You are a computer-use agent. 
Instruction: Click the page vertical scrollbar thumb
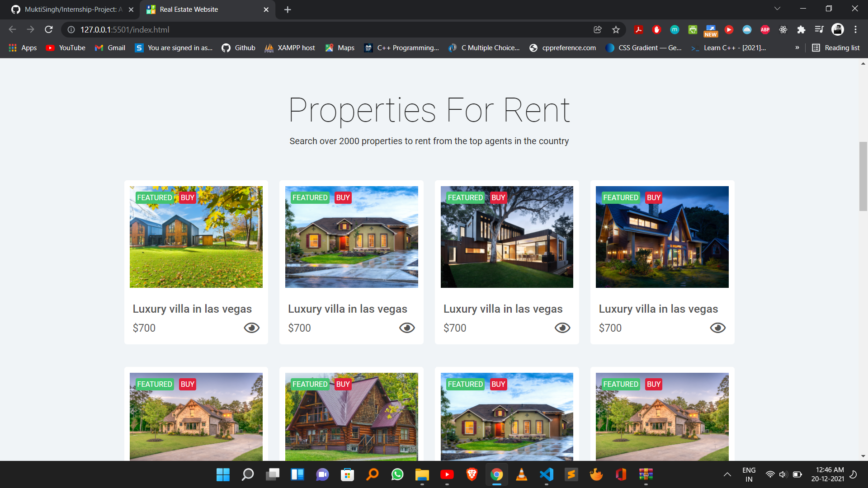click(x=863, y=176)
